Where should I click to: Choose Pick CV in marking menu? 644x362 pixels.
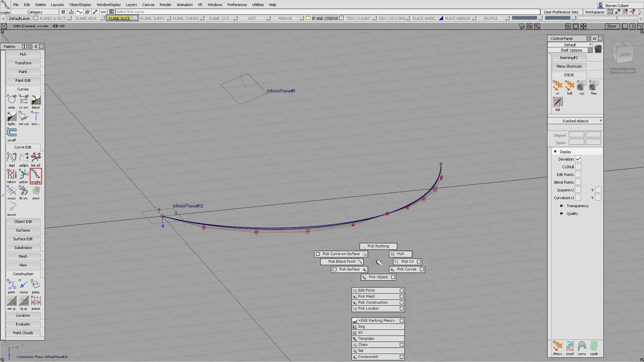click(407, 261)
